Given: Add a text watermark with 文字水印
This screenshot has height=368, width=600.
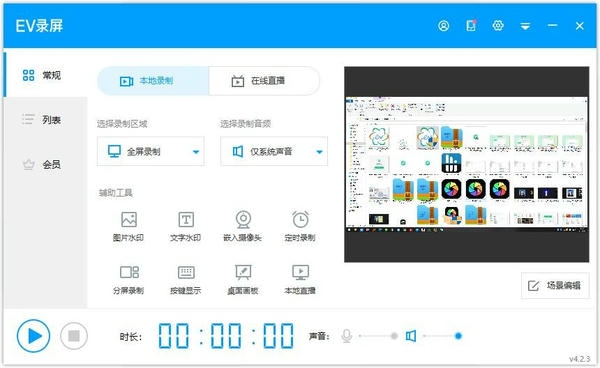Looking at the screenshot, I should pos(186,226).
